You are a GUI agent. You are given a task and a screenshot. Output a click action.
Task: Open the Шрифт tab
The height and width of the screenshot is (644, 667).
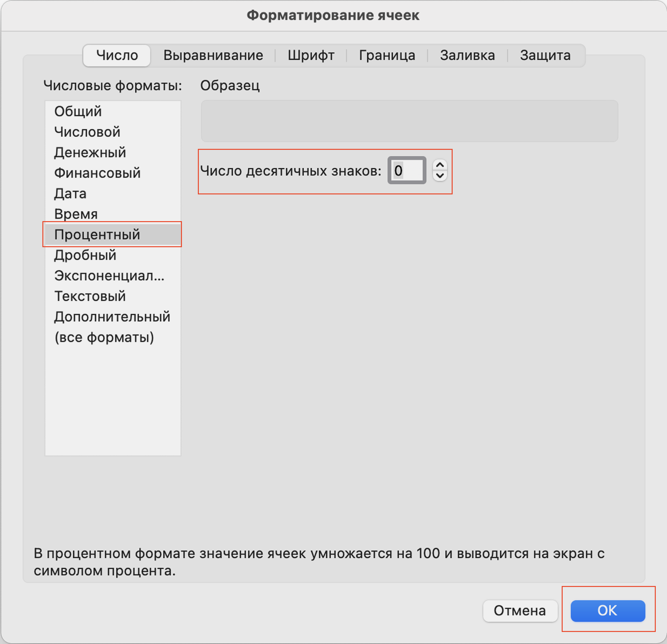pos(311,55)
